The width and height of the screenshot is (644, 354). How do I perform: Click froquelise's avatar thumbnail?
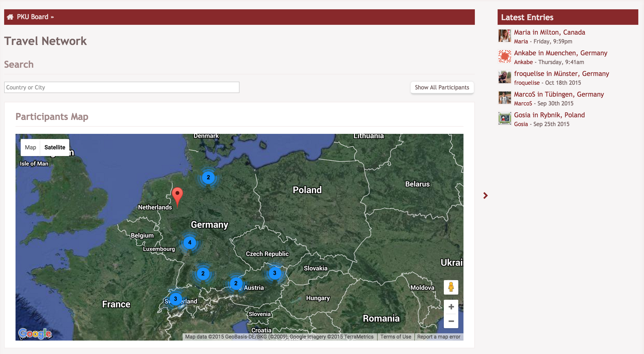[505, 77]
